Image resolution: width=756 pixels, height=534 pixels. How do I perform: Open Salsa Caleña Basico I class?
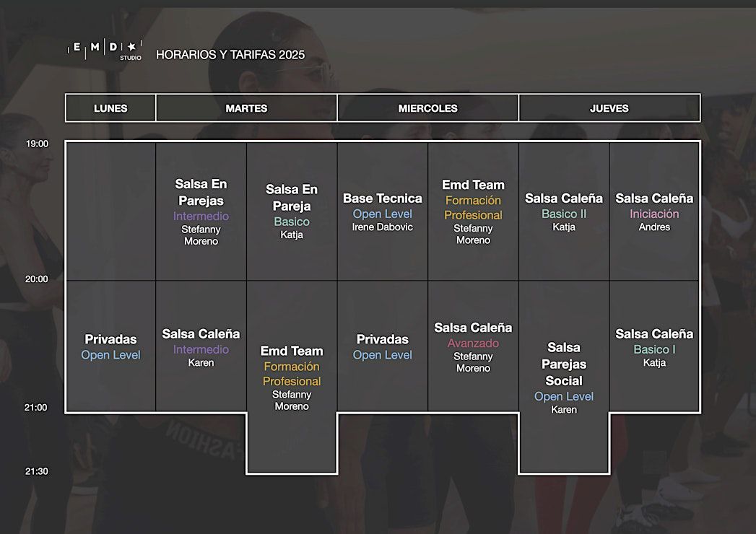click(654, 347)
